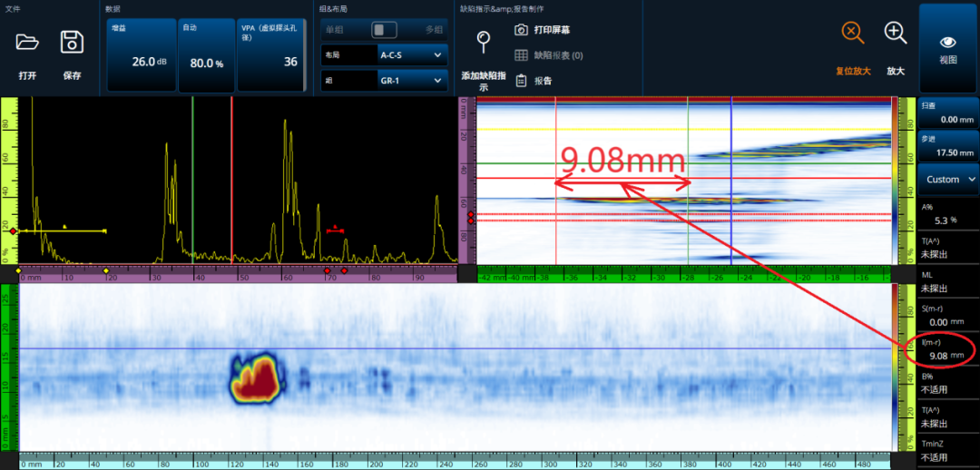This screenshot has width=980, height=470.
Task: Click the color palette bar beside C-scan
Action: (895, 367)
